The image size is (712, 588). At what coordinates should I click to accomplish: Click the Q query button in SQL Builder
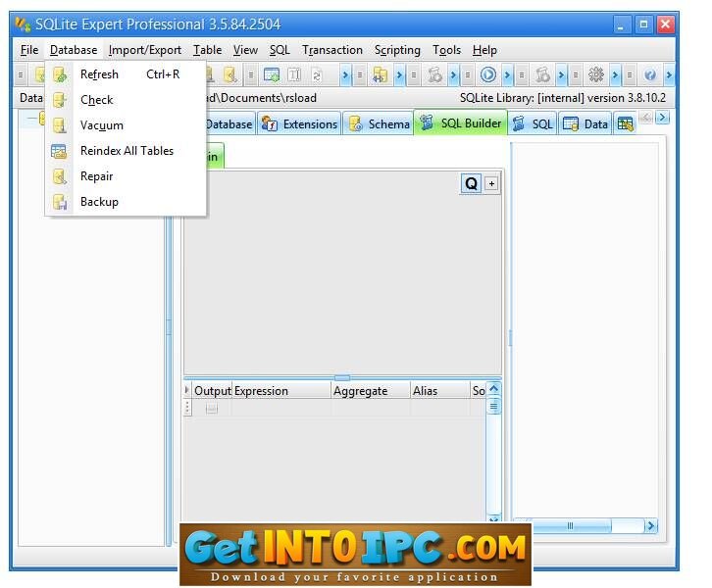472,184
